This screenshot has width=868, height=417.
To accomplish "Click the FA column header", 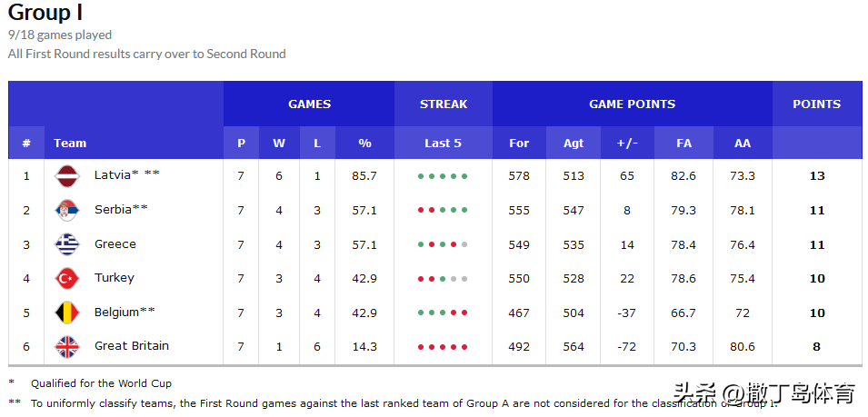I will (683, 143).
